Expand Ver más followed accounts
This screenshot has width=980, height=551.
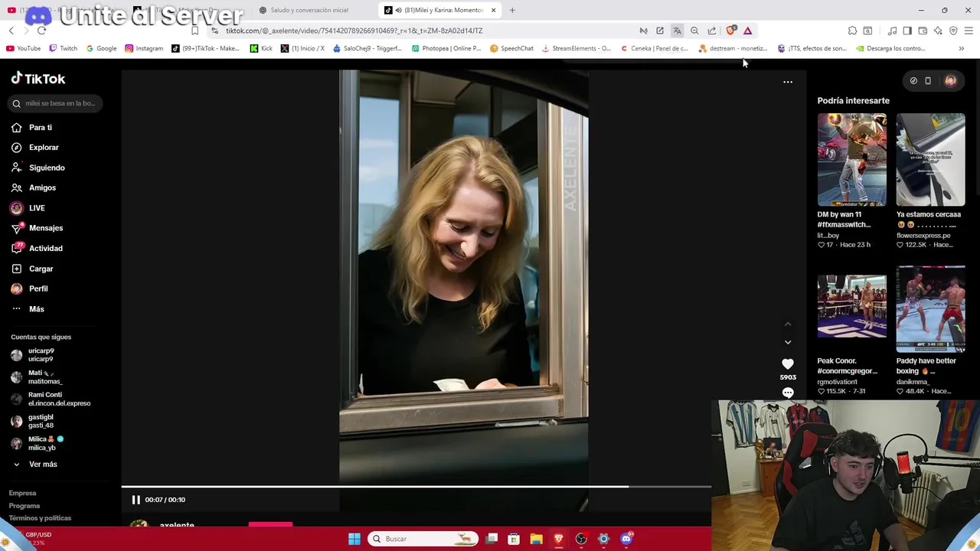click(35, 465)
